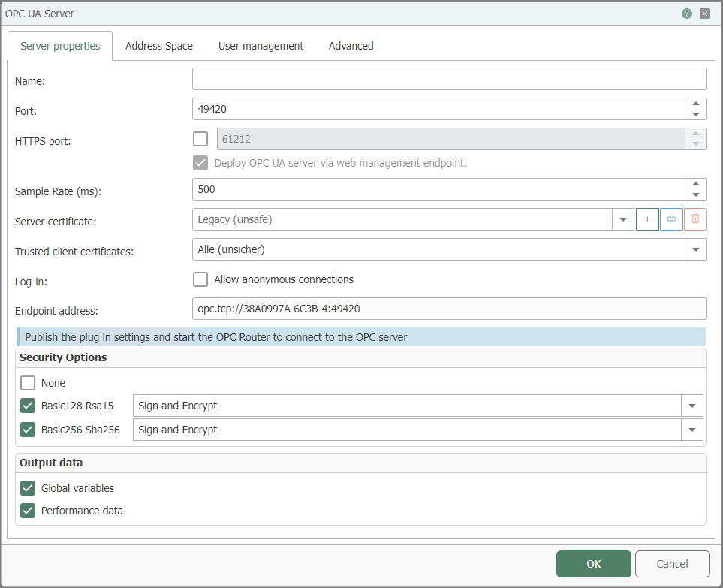This screenshot has width=723, height=588.
Task: Click the Security Options header
Action: tap(63, 357)
